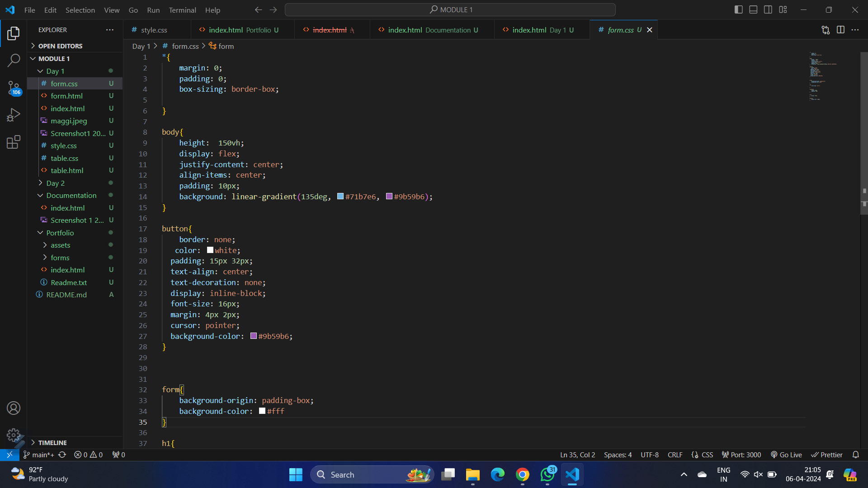Switch to index.html Portfolio tab
The height and width of the screenshot is (488, 868).
click(242, 30)
